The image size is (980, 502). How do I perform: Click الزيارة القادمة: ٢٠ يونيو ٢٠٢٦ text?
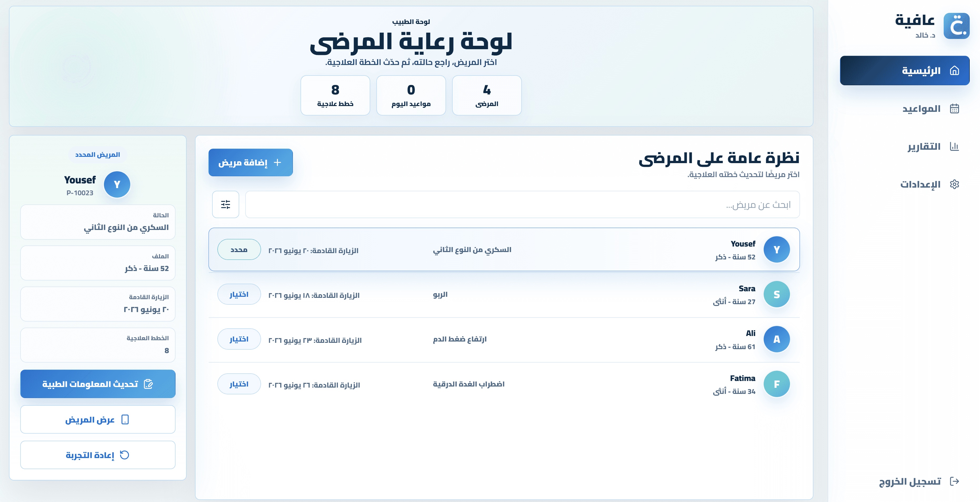tap(313, 251)
